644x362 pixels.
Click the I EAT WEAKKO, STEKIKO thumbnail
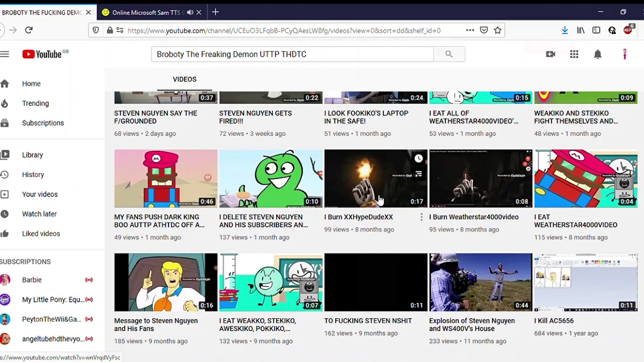pos(271,283)
